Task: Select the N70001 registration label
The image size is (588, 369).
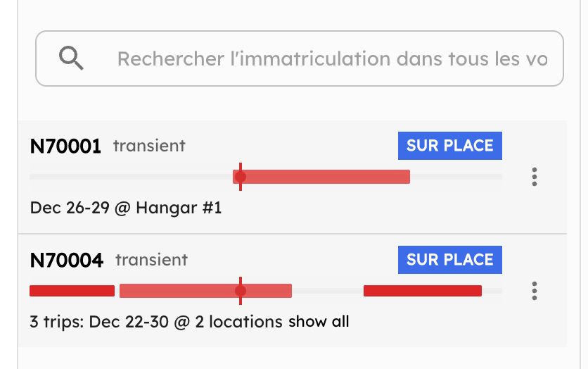Action: click(x=65, y=146)
